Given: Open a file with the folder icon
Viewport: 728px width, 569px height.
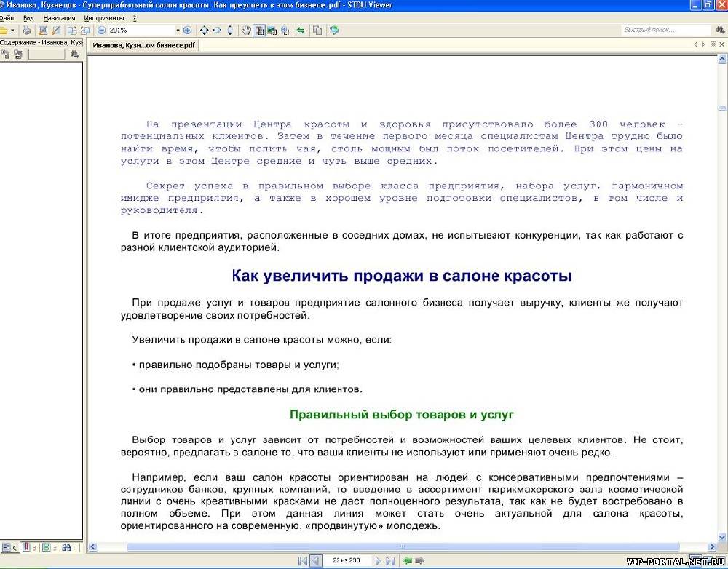Looking at the screenshot, I should point(3,30).
